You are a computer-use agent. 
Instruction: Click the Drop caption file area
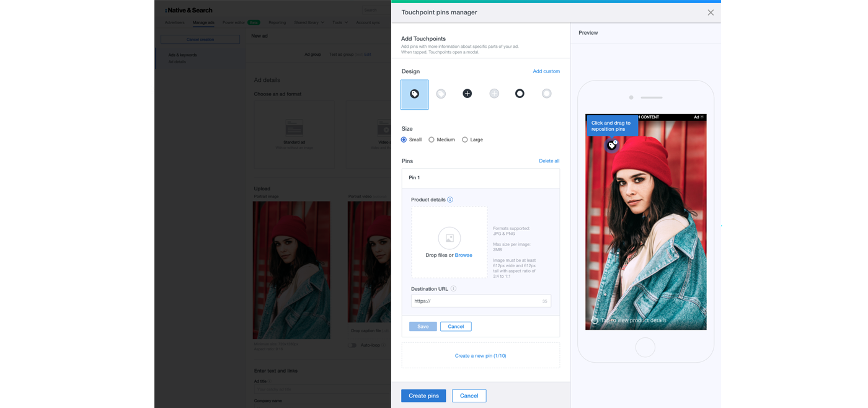pyautogui.click(x=370, y=331)
